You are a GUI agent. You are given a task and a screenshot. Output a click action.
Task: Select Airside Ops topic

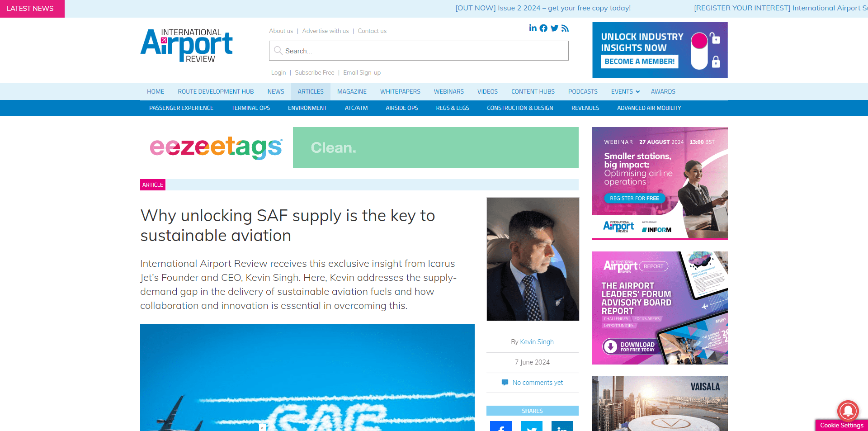pyautogui.click(x=402, y=108)
